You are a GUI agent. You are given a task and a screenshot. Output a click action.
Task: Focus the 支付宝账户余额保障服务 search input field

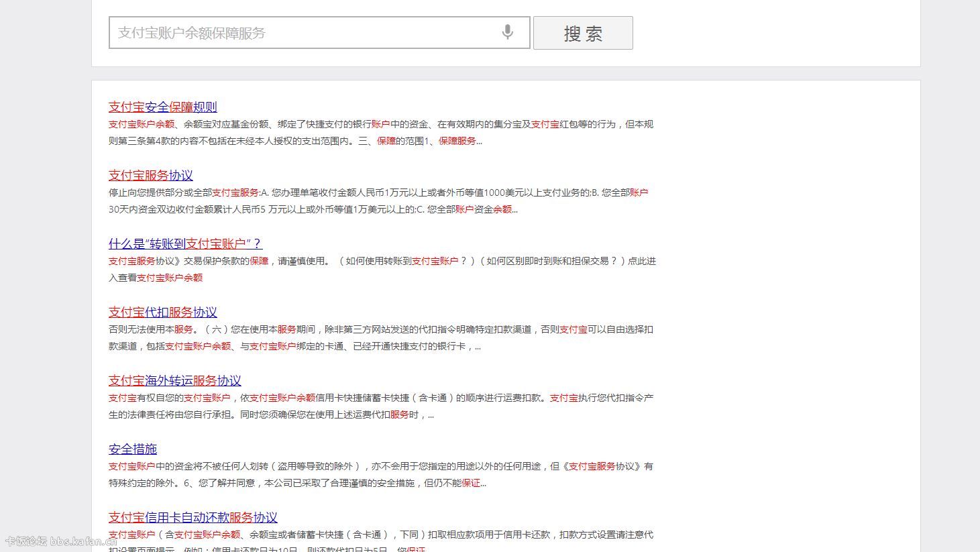click(319, 33)
